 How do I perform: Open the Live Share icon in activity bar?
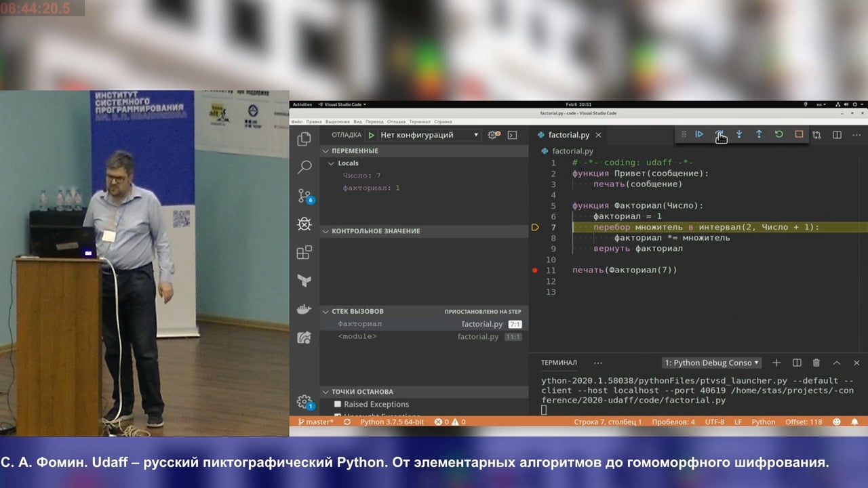coord(304,338)
